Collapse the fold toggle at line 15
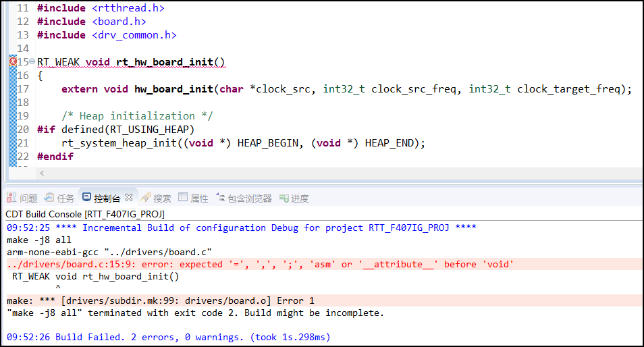644x347 pixels. tap(32, 61)
